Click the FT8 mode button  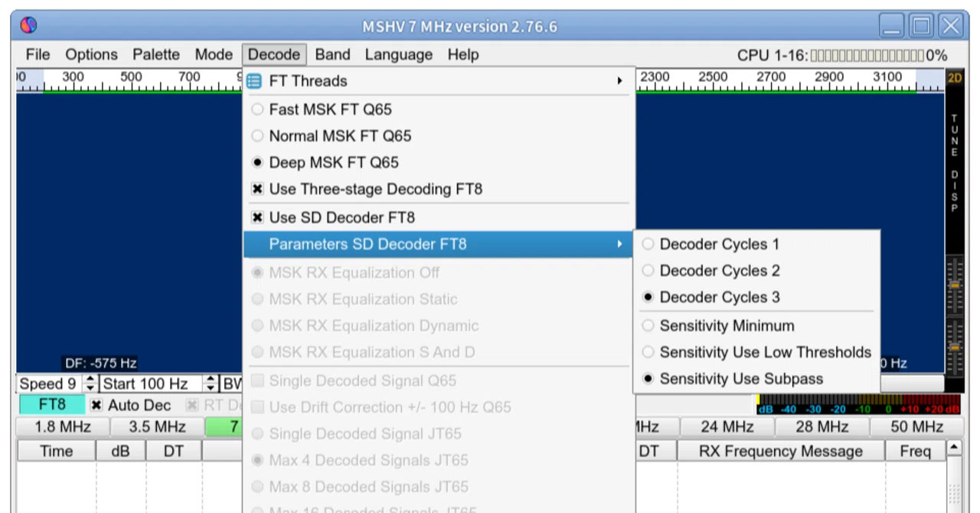(52, 405)
